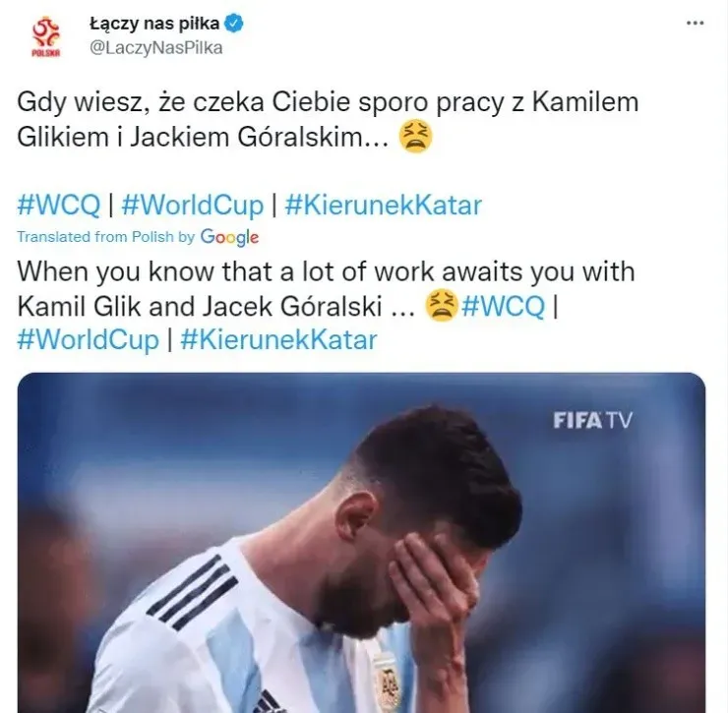This screenshot has height=713, width=728.
Task: Open #WorldCup hashtag in the English translation
Action: point(89,340)
